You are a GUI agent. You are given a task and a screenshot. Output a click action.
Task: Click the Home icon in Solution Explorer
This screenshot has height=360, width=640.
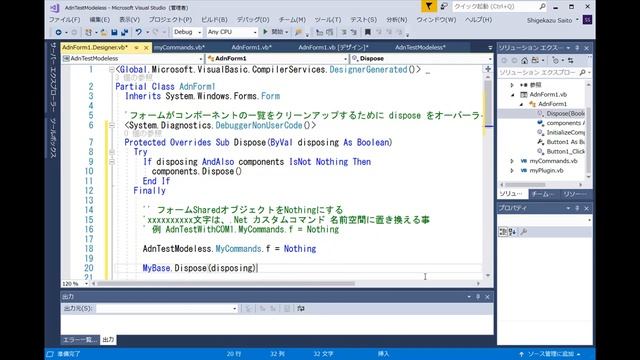pos(524,60)
